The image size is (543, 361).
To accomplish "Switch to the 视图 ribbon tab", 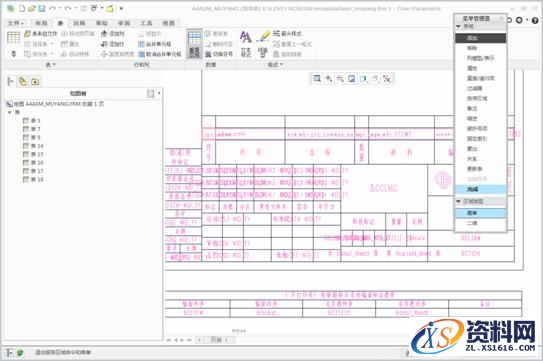I will [x=169, y=23].
